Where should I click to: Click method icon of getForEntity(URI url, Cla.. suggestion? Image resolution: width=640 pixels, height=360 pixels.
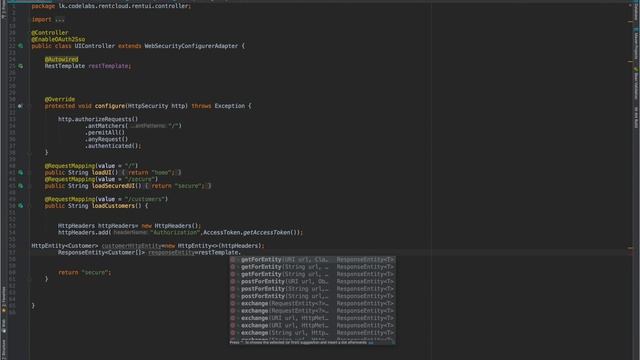point(233,260)
